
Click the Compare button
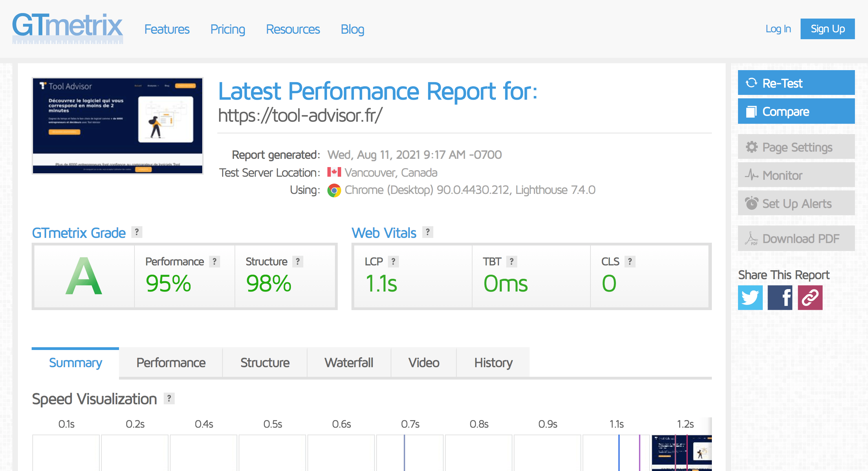796,111
